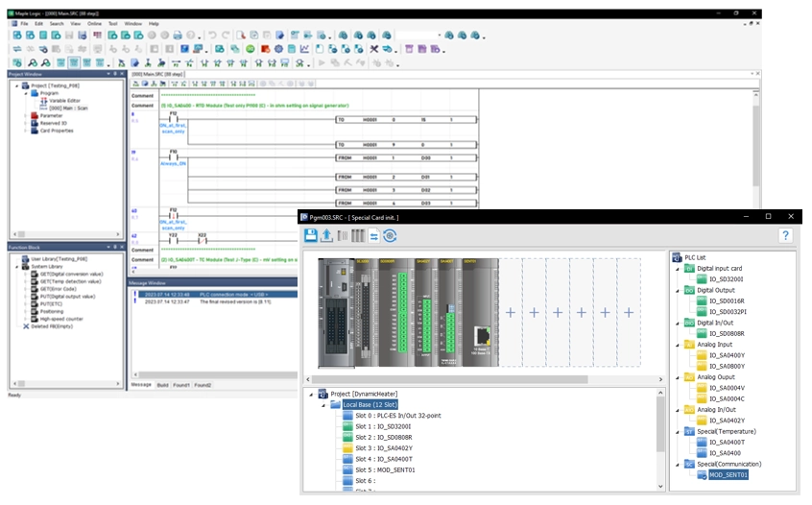Pin the Project Window panel
The height and width of the screenshot is (505, 812).
115,74
